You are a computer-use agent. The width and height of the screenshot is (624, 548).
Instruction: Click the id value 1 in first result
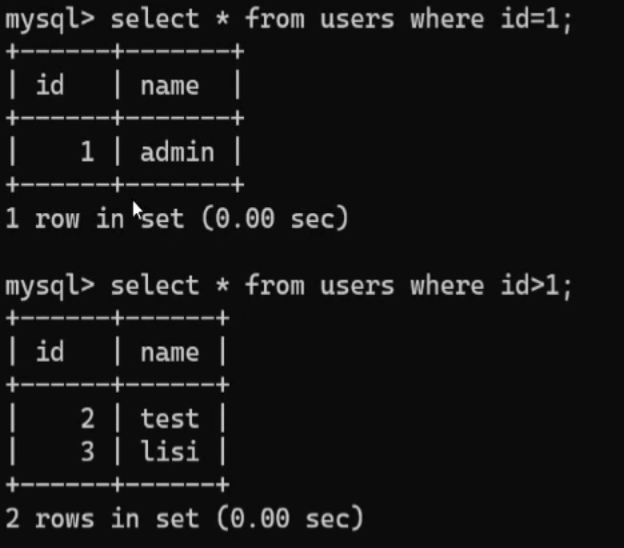(88, 152)
